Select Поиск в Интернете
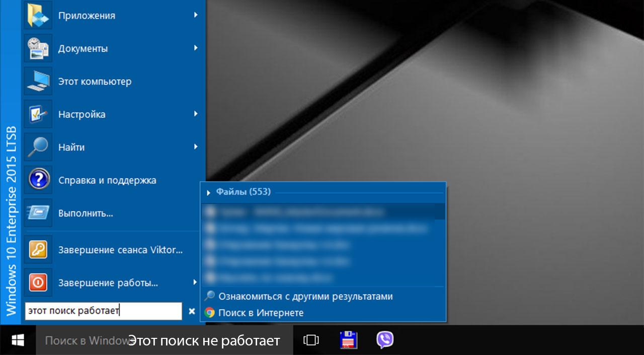 pos(261,313)
